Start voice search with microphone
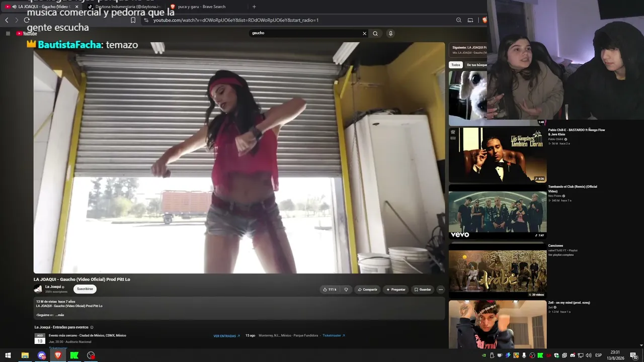Viewport: 644px width, 362px height. click(390, 33)
